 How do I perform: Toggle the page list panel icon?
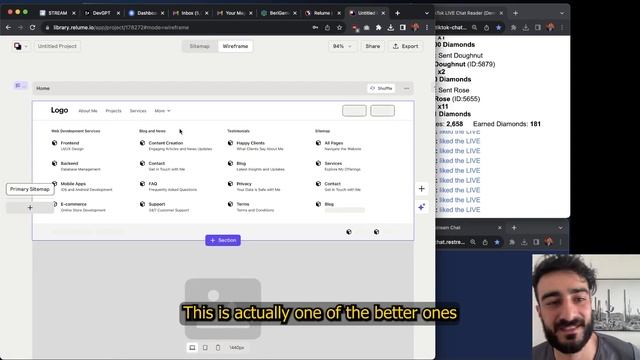tap(20, 85)
